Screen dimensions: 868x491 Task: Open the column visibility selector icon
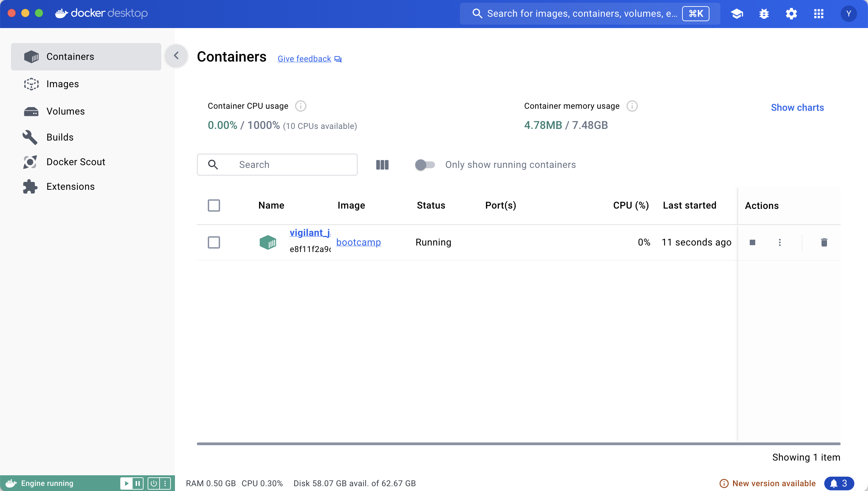[382, 165]
